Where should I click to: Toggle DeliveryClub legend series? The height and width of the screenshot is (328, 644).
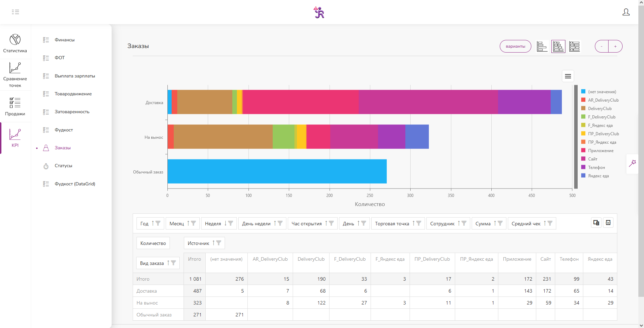point(596,109)
